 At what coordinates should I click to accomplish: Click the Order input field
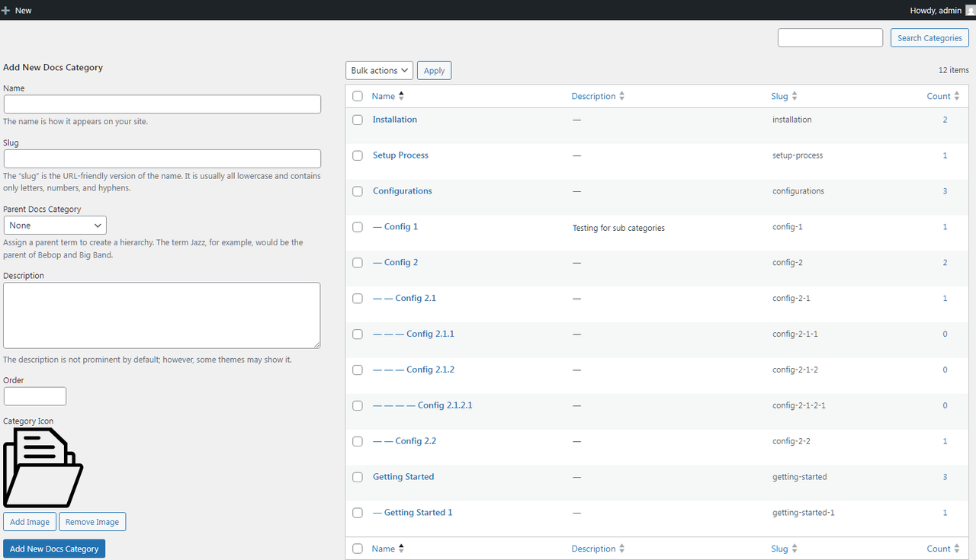pyautogui.click(x=34, y=395)
